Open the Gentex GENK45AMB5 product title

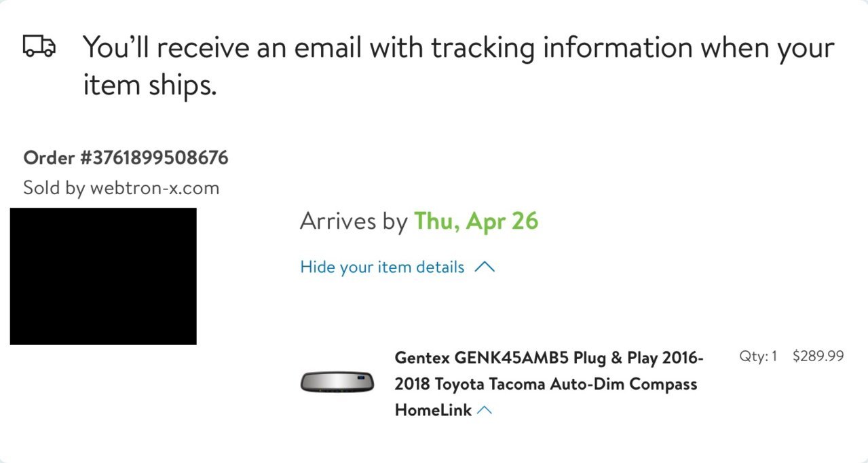549,384
